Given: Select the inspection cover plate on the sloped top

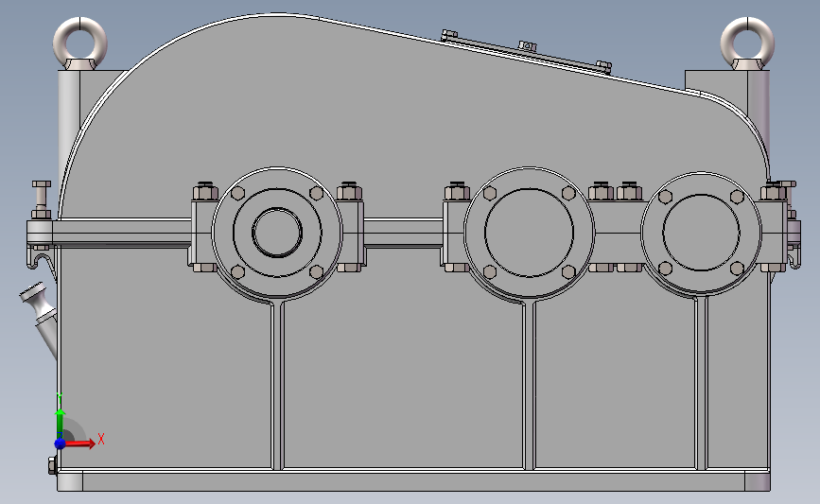Looking at the screenshot, I should pos(526,51).
